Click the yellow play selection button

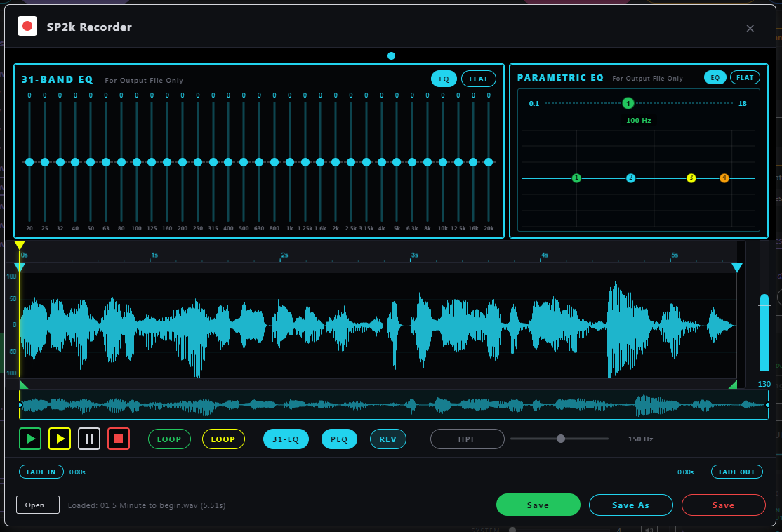pos(60,439)
